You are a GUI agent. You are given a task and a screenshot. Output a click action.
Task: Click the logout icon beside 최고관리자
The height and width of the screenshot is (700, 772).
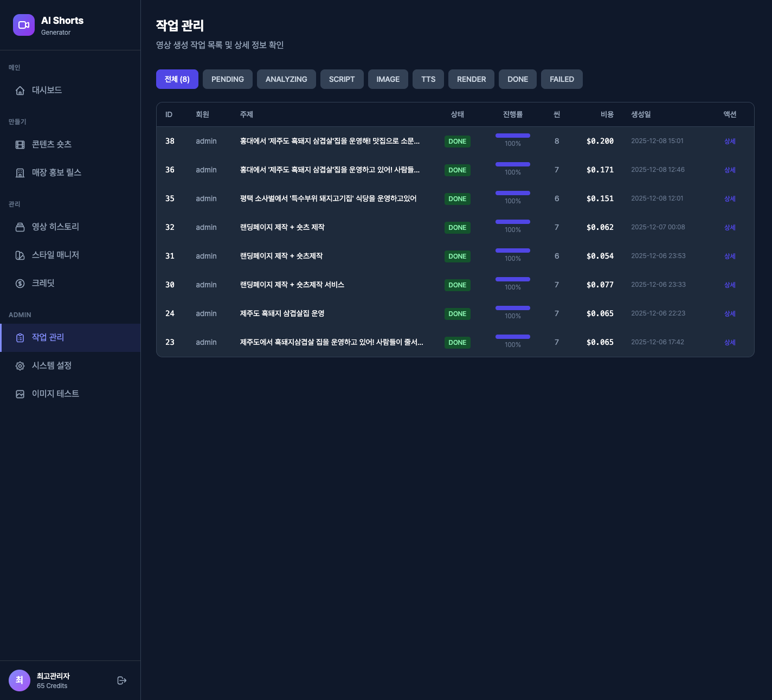[x=122, y=680]
